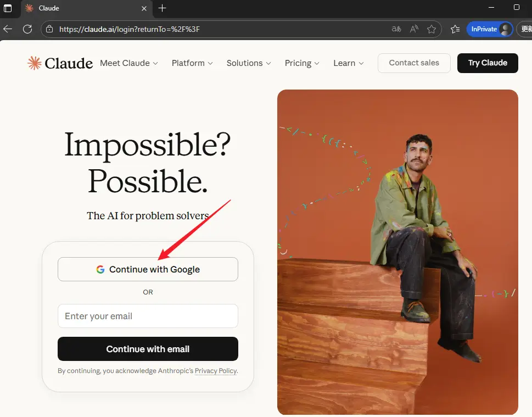Click the InPrivate profile avatar
Screen dimensions: 532x417
point(506,29)
